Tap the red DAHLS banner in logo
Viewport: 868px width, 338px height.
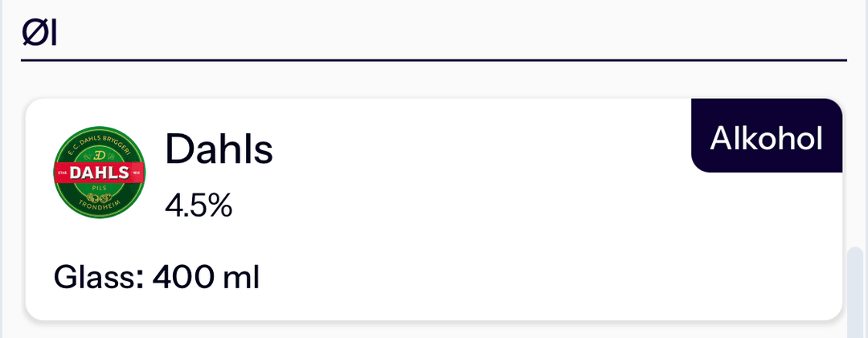pyautogui.click(x=102, y=173)
